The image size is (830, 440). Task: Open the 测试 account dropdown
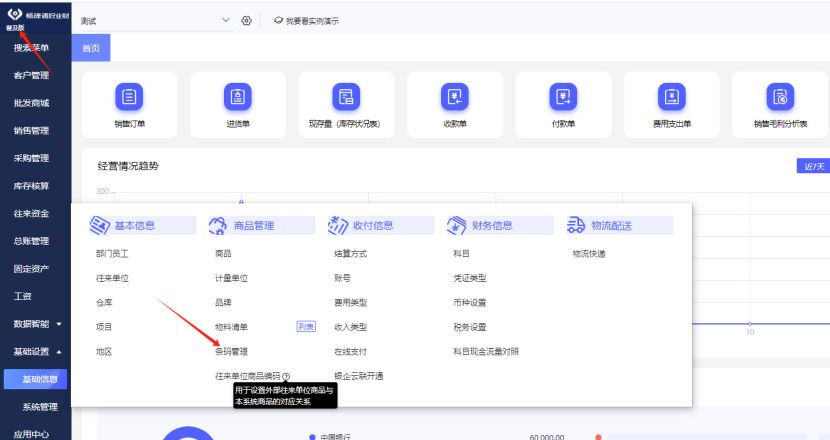coord(155,21)
